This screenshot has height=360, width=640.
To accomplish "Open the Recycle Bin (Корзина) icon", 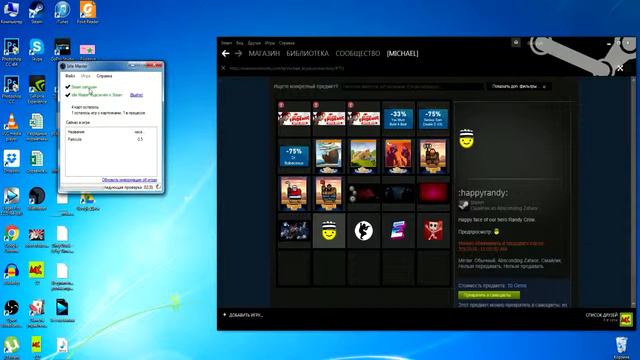I will 621,348.
